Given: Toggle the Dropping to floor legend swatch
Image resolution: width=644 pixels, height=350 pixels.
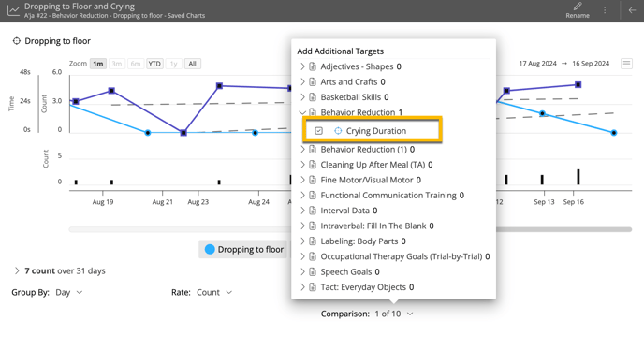Looking at the screenshot, I should coord(210,249).
